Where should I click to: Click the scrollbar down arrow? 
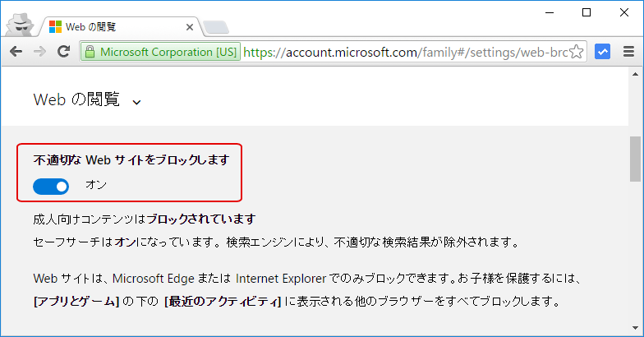tap(636, 327)
